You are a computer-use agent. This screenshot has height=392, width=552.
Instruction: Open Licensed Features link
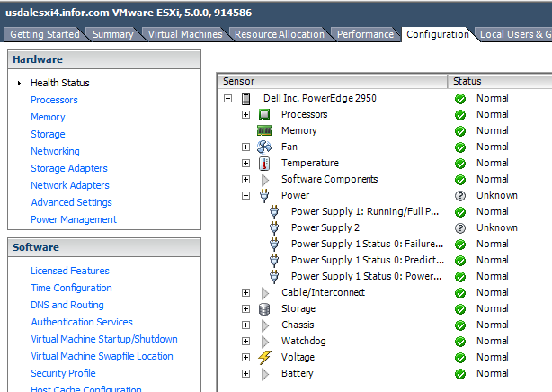70,271
